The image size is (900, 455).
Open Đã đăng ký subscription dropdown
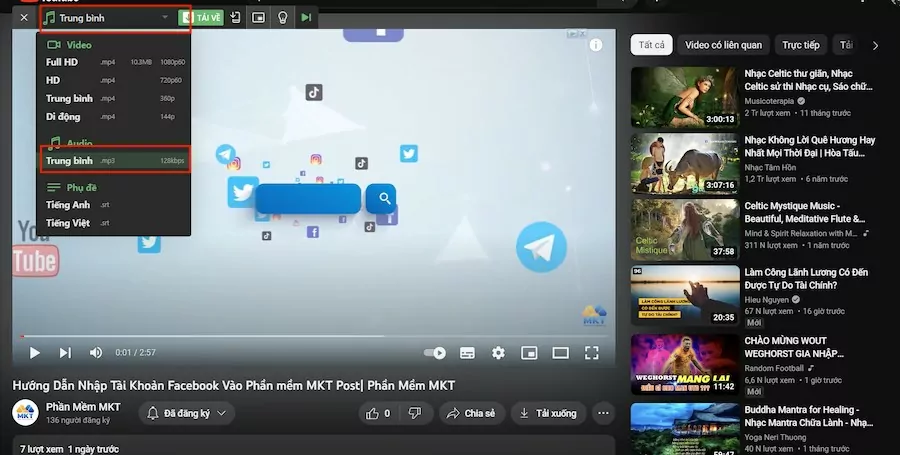coord(187,413)
